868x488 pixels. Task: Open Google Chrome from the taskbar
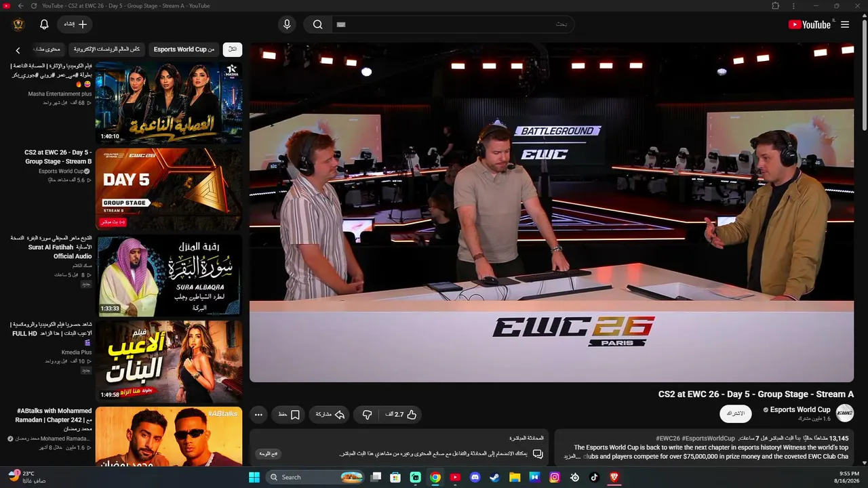pos(435,477)
